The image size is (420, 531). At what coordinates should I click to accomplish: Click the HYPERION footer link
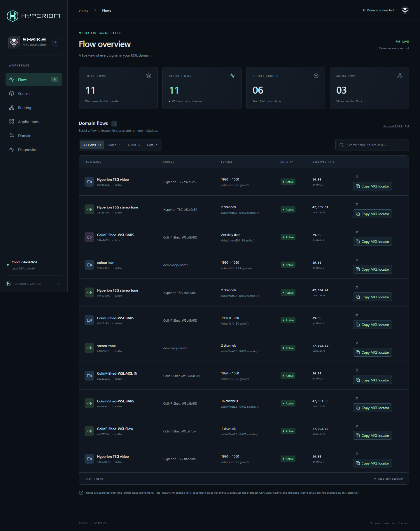(101, 523)
